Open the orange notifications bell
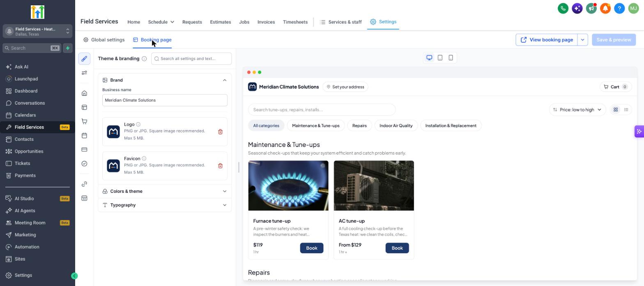This screenshot has height=286, width=644. (605, 8)
